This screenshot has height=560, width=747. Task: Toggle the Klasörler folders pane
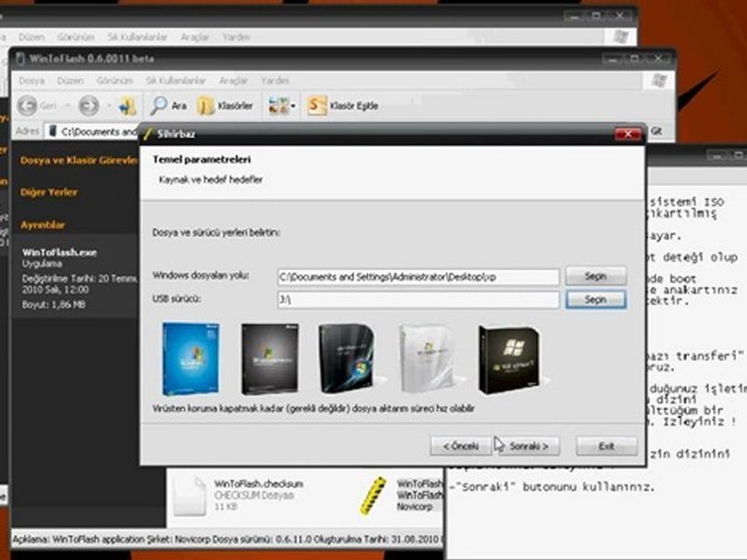point(225,106)
